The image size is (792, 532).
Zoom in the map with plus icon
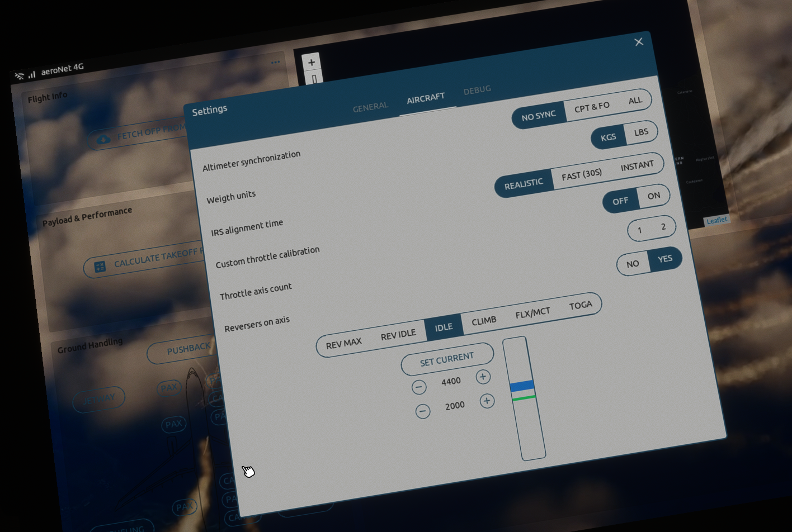point(312,62)
